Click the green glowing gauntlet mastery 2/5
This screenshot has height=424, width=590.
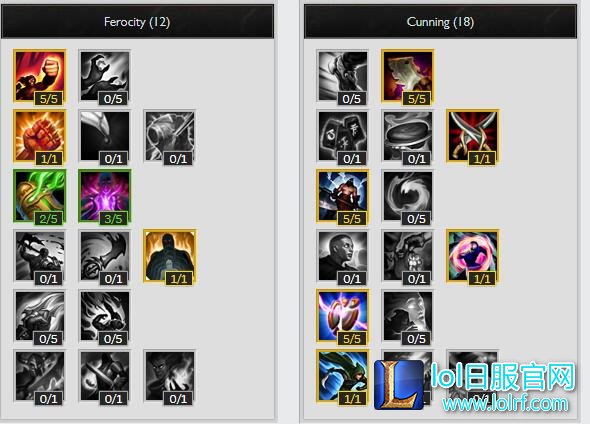point(40,196)
